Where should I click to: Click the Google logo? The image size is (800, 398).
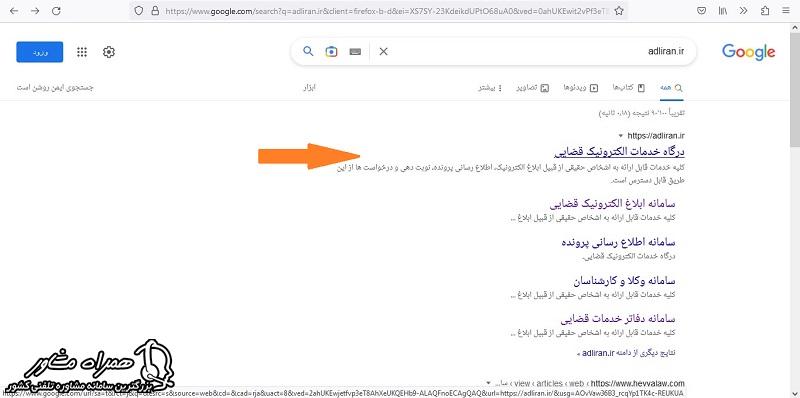tap(748, 52)
